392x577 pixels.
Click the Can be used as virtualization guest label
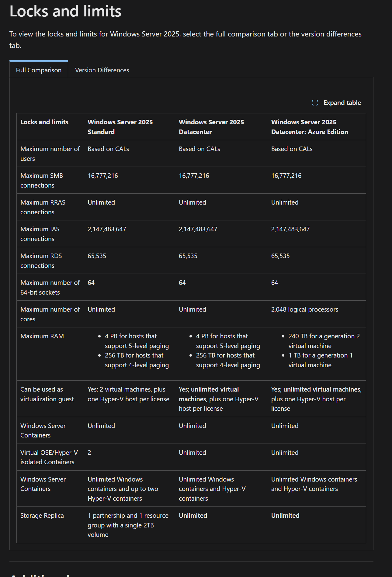point(47,394)
